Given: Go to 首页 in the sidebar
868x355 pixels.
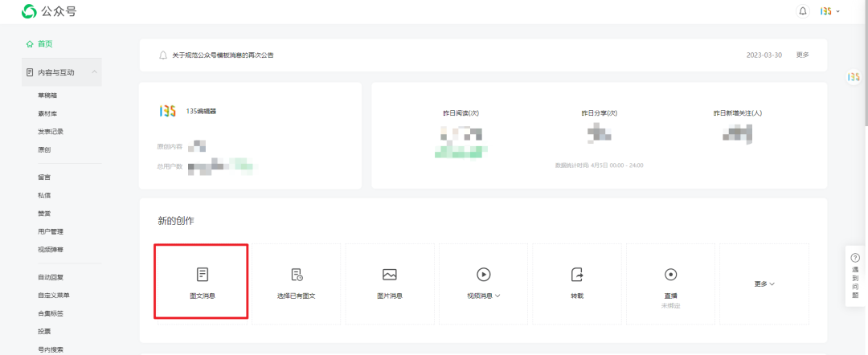Looking at the screenshot, I should (x=44, y=43).
